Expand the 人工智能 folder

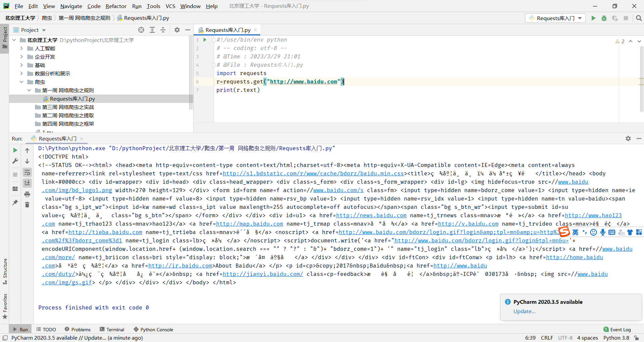(21, 48)
